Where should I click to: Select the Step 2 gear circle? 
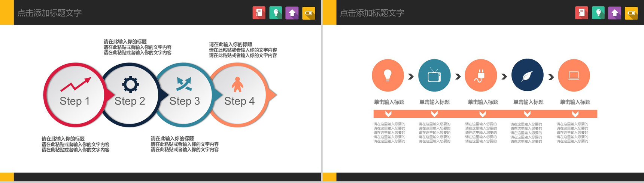pos(130,95)
